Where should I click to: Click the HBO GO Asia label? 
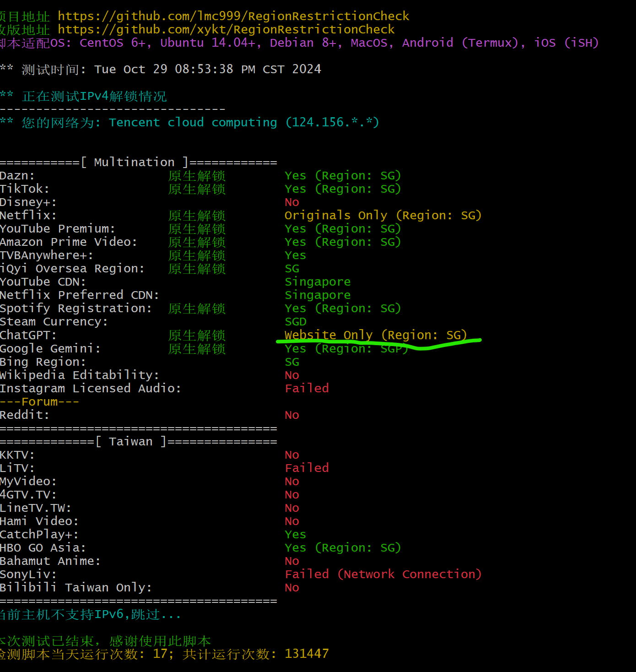coord(43,547)
